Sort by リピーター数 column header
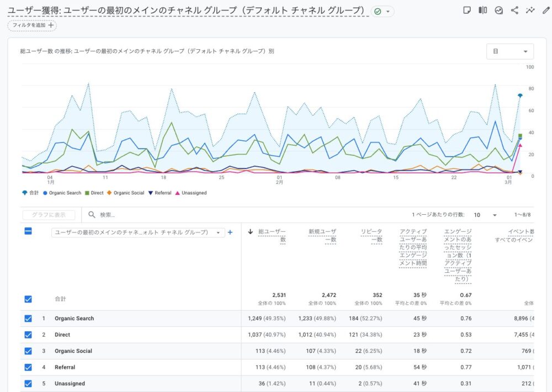552x392 pixels. 371,236
